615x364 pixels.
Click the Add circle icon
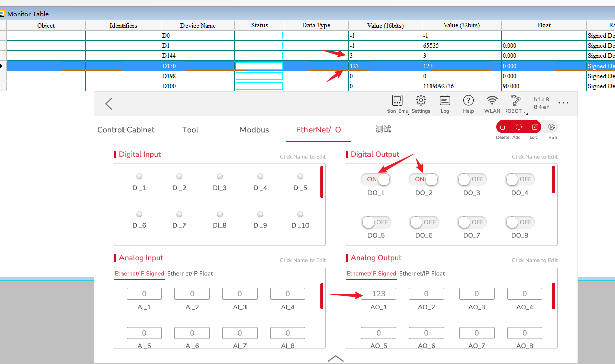pyautogui.click(x=518, y=127)
